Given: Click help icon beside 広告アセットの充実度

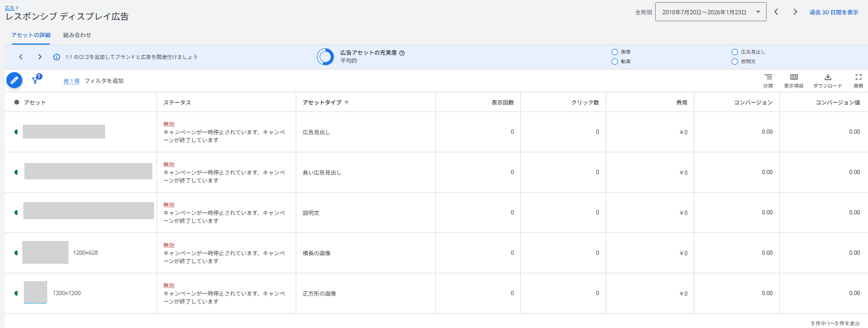Looking at the screenshot, I should [402, 53].
